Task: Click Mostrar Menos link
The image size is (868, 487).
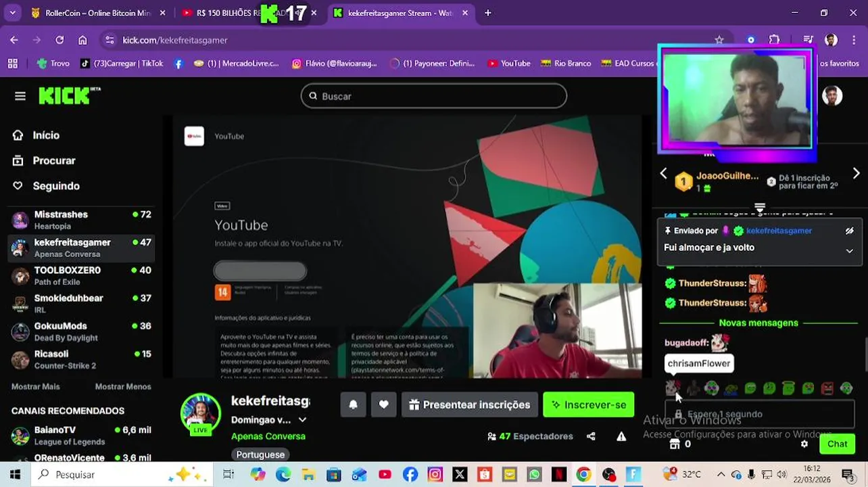Action: pyautogui.click(x=122, y=387)
